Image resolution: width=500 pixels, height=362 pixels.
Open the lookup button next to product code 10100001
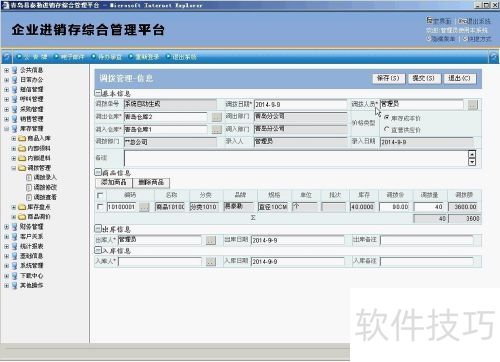(x=144, y=207)
